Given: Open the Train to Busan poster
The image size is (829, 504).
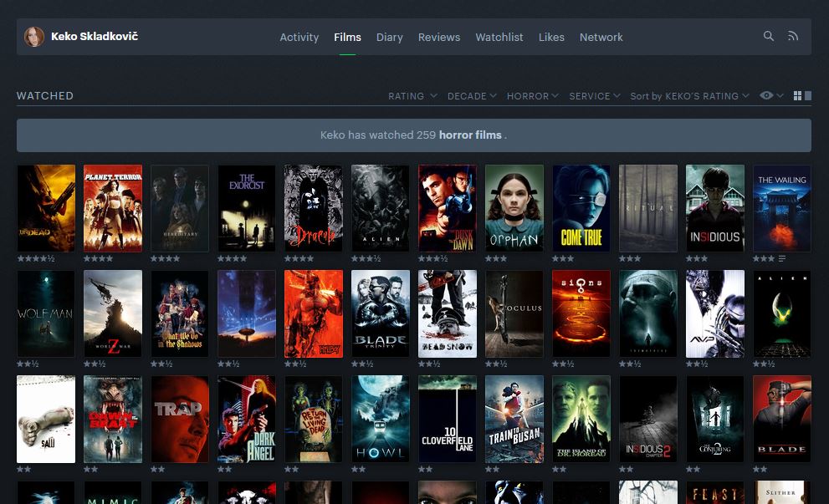Looking at the screenshot, I should click(x=514, y=420).
